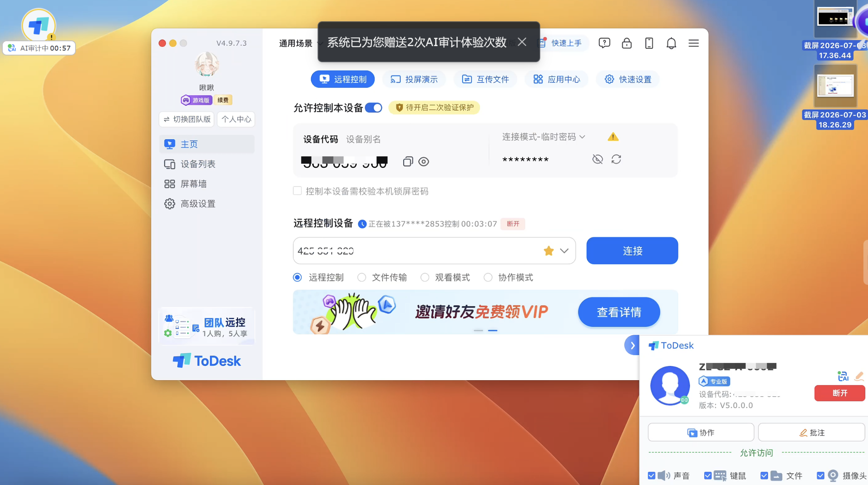Show the hidden device code
The height and width of the screenshot is (485, 868).
(424, 162)
